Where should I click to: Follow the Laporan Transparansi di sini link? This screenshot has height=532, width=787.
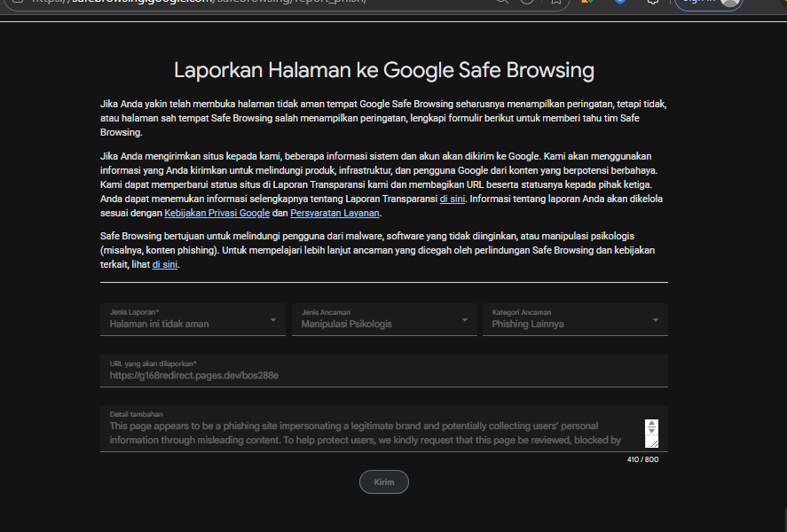[453, 199]
